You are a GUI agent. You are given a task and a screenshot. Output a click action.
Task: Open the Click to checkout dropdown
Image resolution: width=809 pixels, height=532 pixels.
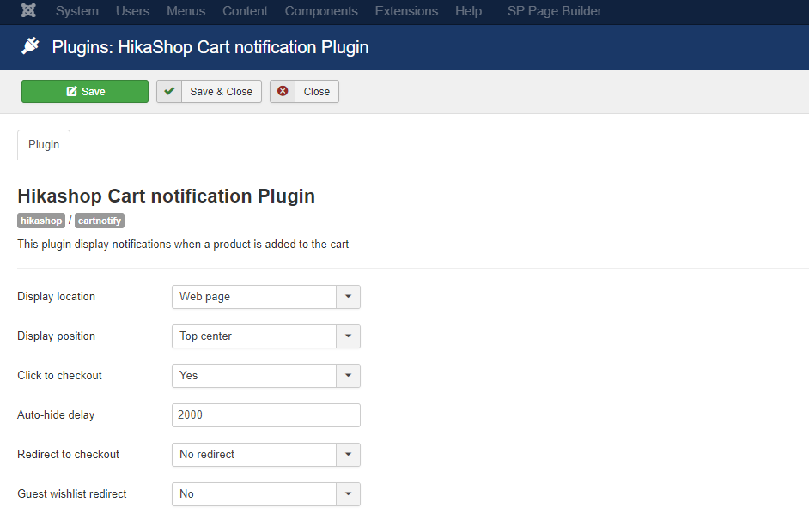click(265, 376)
